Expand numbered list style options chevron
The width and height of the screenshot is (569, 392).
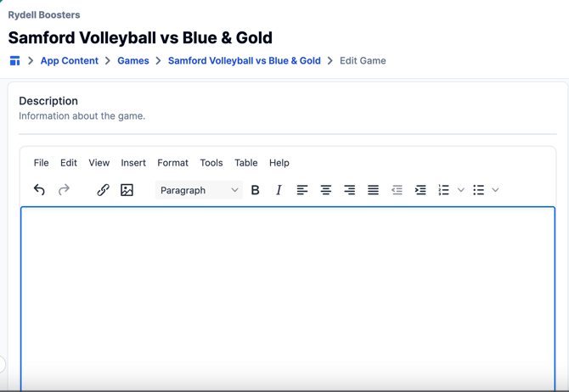pos(461,190)
